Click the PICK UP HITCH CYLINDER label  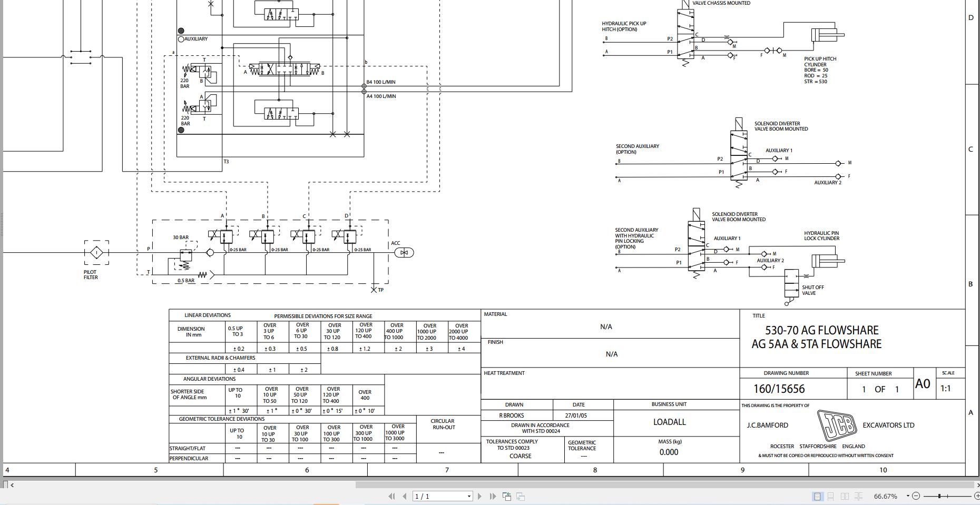[x=820, y=62]
